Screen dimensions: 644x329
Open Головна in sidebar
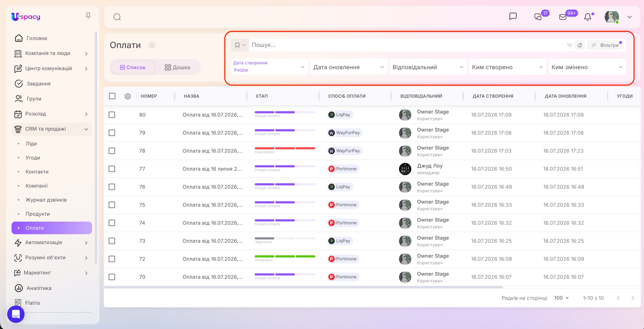(51, 38)
